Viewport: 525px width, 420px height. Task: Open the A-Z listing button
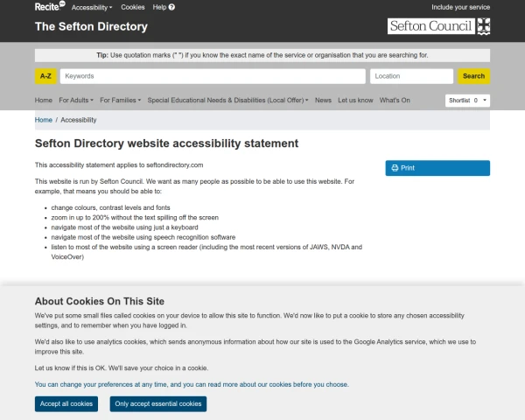(x=45, y=76)
